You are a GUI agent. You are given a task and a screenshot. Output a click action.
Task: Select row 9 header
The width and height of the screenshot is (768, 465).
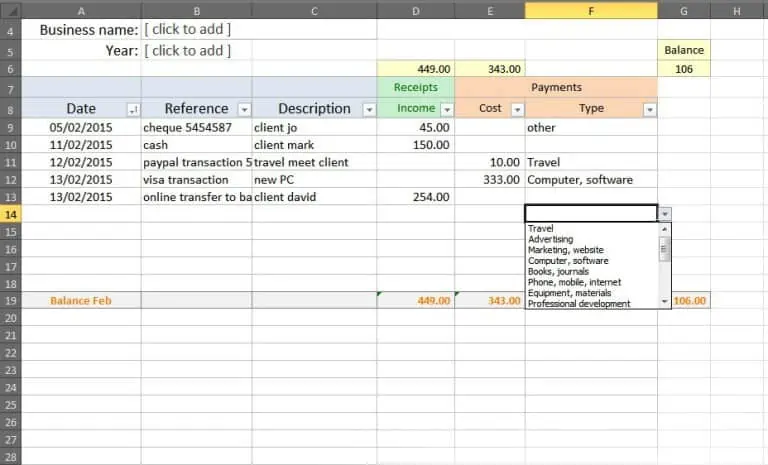tap(10, 127)
